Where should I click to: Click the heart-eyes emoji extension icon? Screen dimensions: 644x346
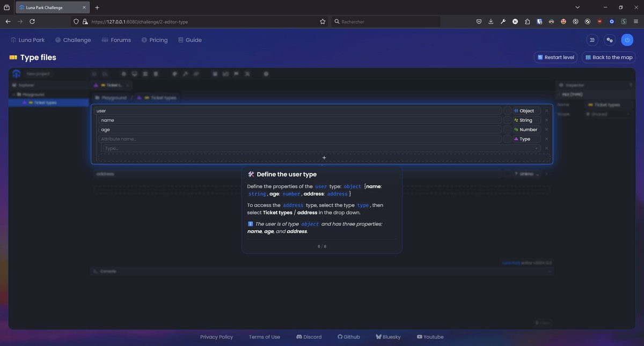point(563,21)
